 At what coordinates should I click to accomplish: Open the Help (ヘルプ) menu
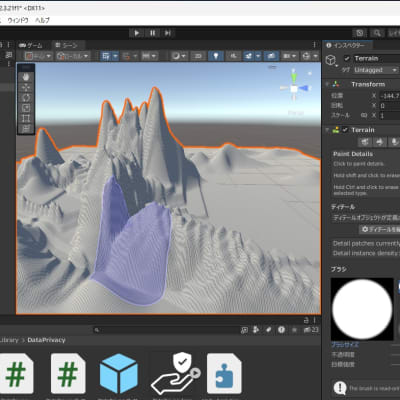click(x=42, y=20)
